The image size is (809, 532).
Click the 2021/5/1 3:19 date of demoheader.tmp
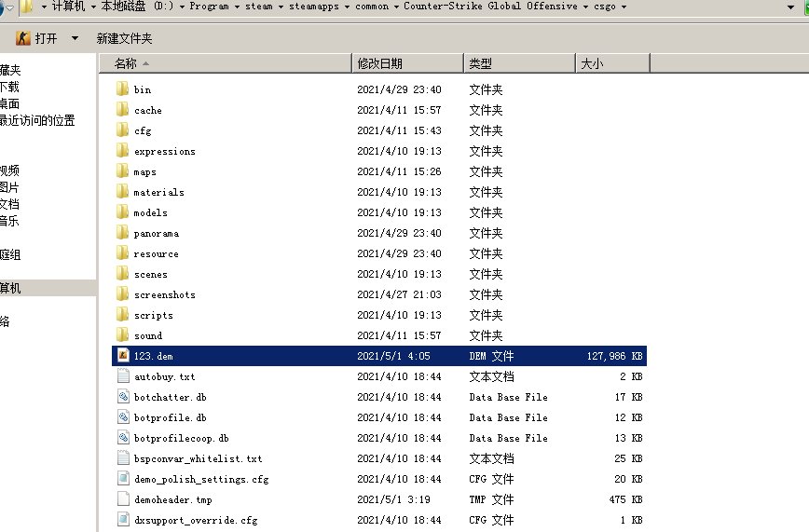coord(393,499)
